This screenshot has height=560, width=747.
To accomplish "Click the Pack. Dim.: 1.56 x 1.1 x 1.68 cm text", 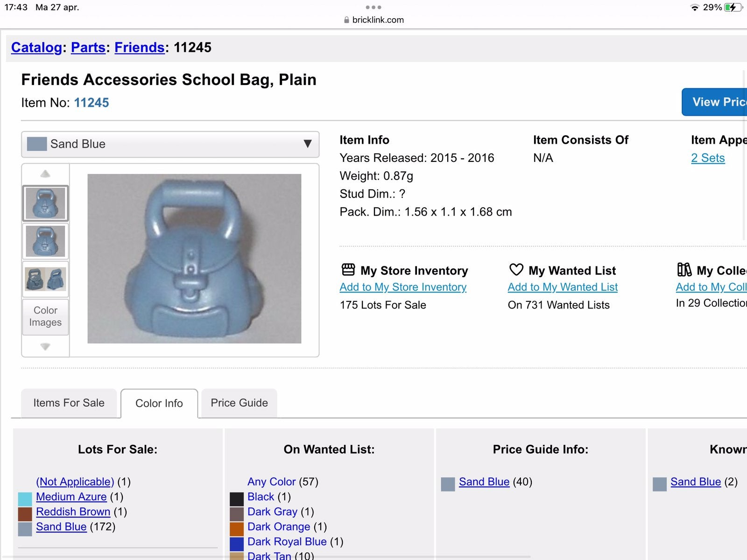I will (x=426, y=212).
